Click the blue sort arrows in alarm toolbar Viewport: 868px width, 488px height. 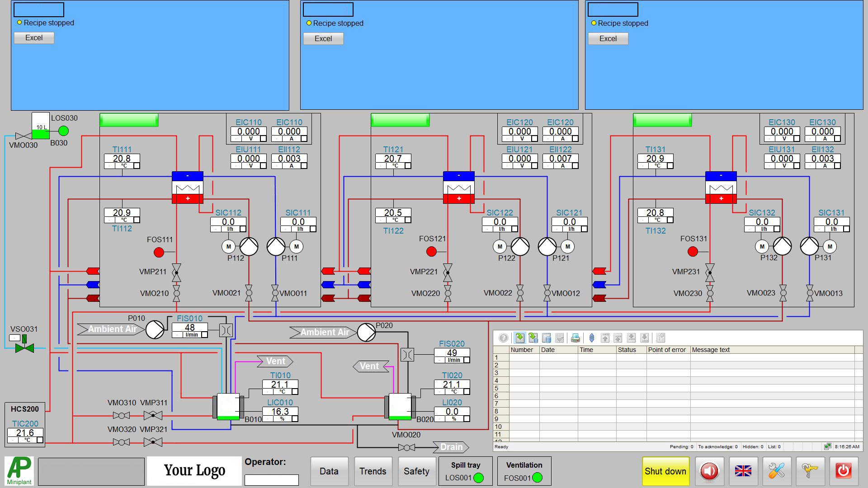pyautogui.click(x=591, y=338)
